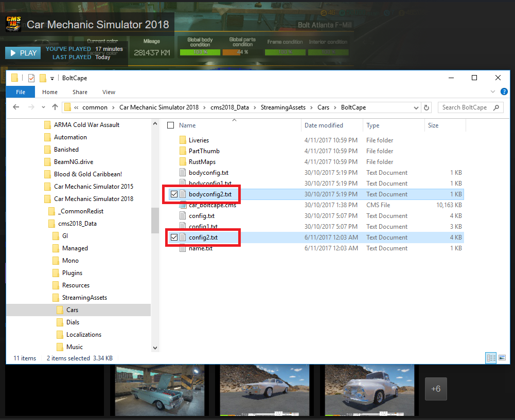Select ARMA Cold War Assault tree folder
Image resolution: width=515 pixels, height=420 pixels.
tap(86, 125)
